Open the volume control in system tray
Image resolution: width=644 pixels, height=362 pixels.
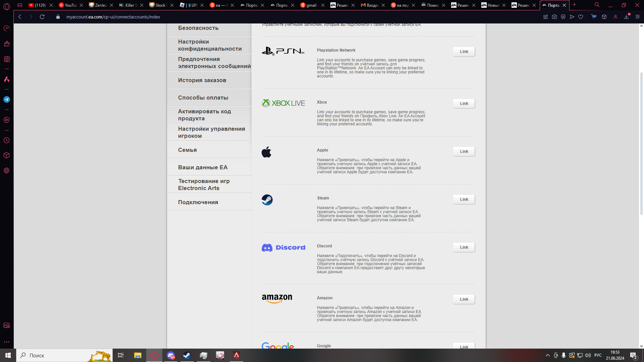(588, 355)
